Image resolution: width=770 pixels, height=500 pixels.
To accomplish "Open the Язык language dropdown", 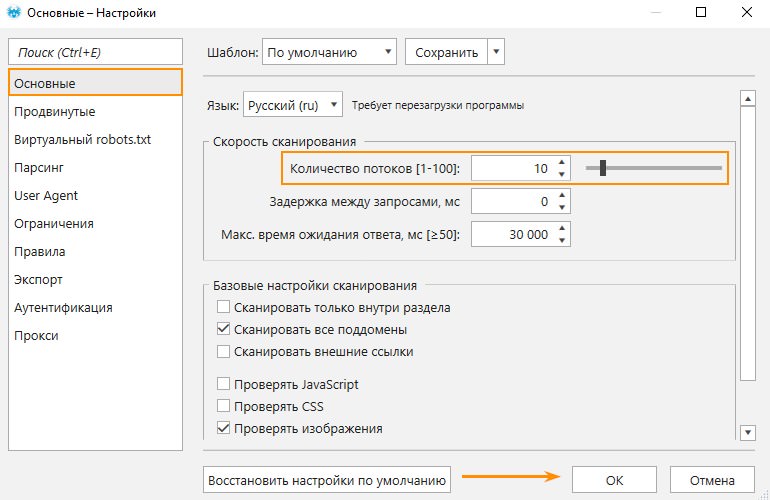I will click(293, 105).
